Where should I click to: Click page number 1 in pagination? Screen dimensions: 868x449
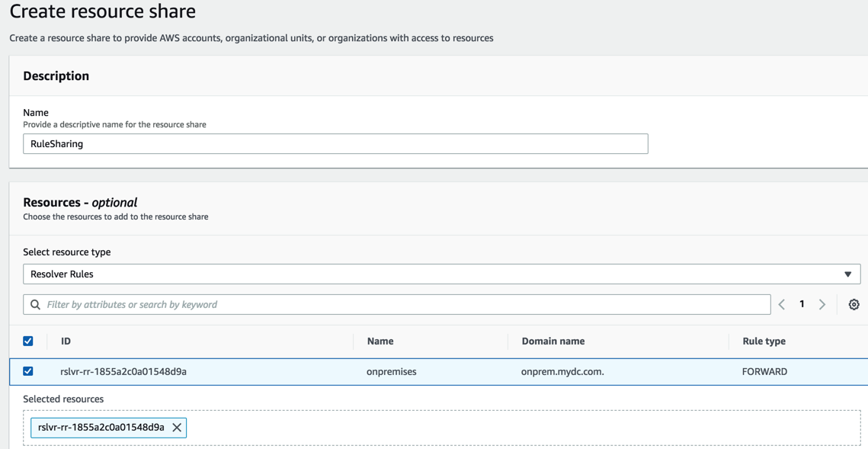(x=802, y=304)
